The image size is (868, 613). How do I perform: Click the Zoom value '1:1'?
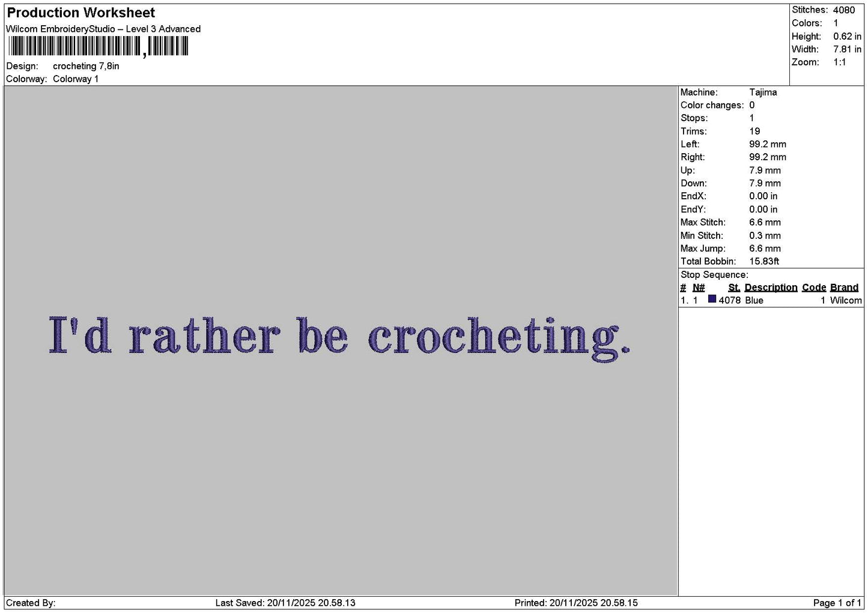pyautogui.click(x=839, y=62)
